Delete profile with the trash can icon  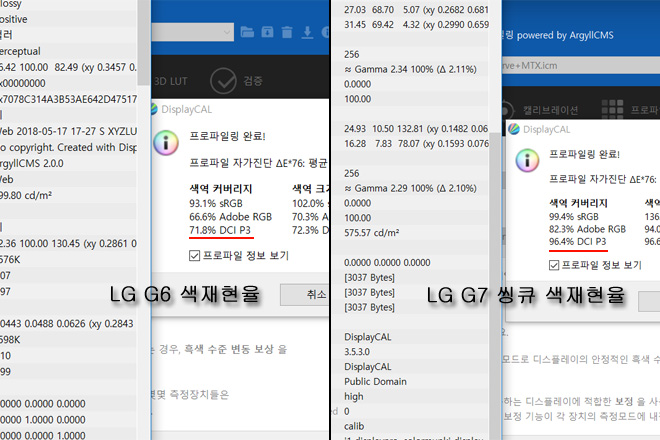click(287, 32)
